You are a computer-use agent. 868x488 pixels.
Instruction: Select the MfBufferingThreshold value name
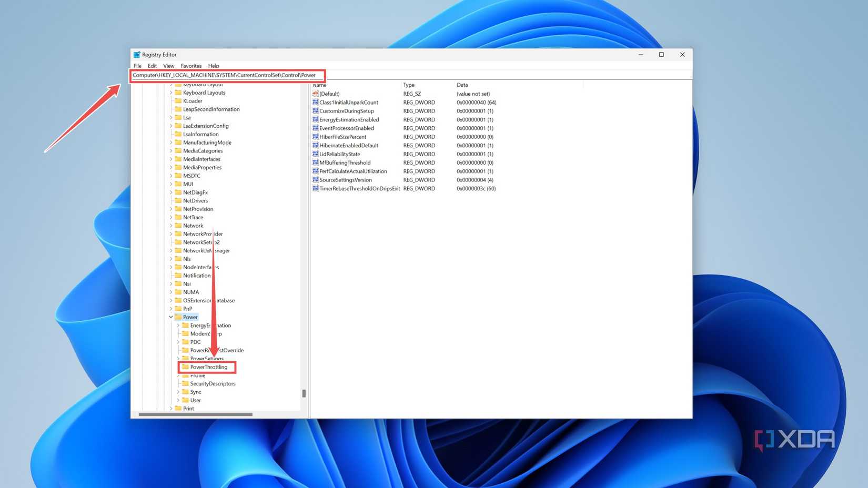tap(345, 162)
